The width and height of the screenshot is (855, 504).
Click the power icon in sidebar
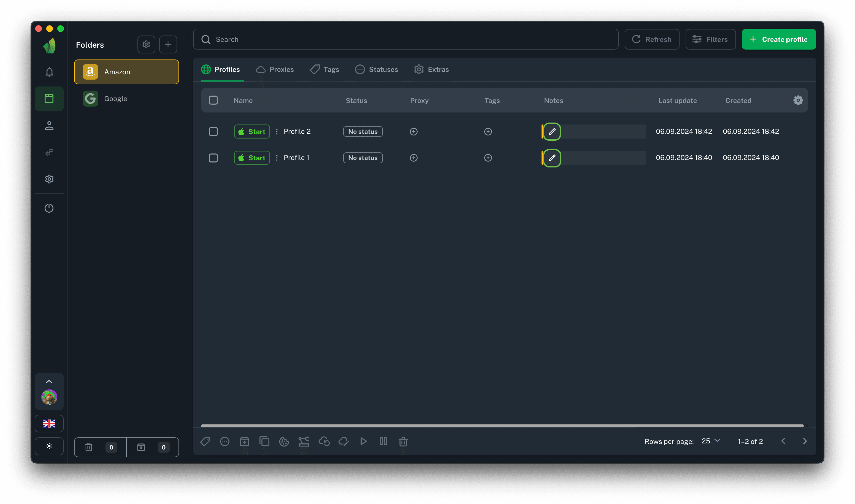(49, 208)
